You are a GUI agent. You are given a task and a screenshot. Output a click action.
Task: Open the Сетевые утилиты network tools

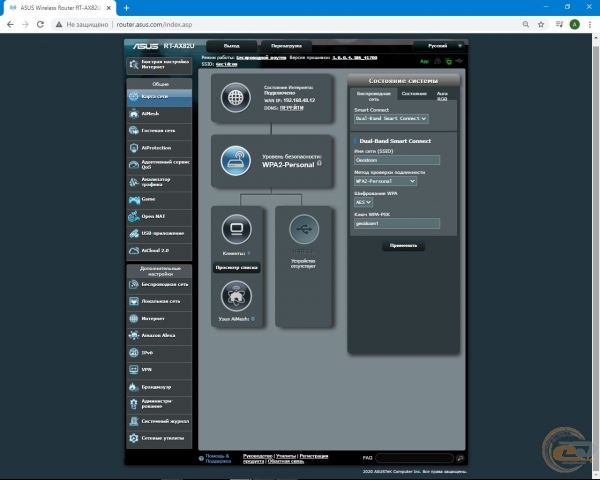[159, 438]
